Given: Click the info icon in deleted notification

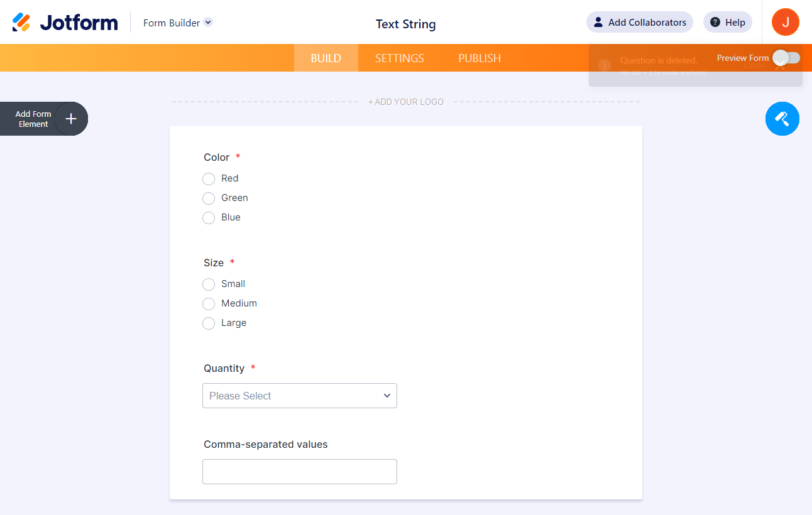Looking at the screenshot, I should coord(605,65).
